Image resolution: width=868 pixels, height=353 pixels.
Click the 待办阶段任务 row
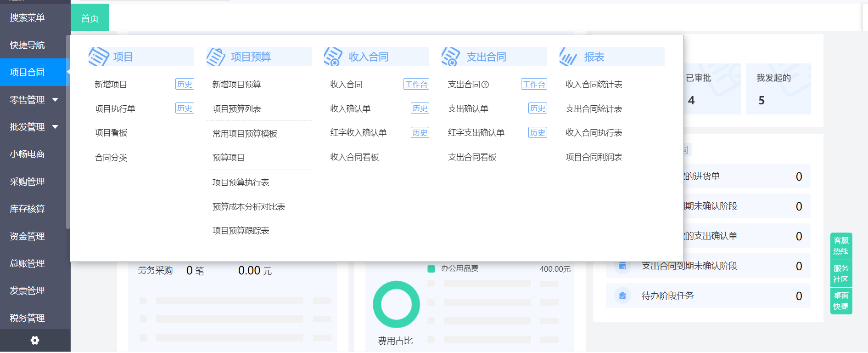[x=708, y=296]
